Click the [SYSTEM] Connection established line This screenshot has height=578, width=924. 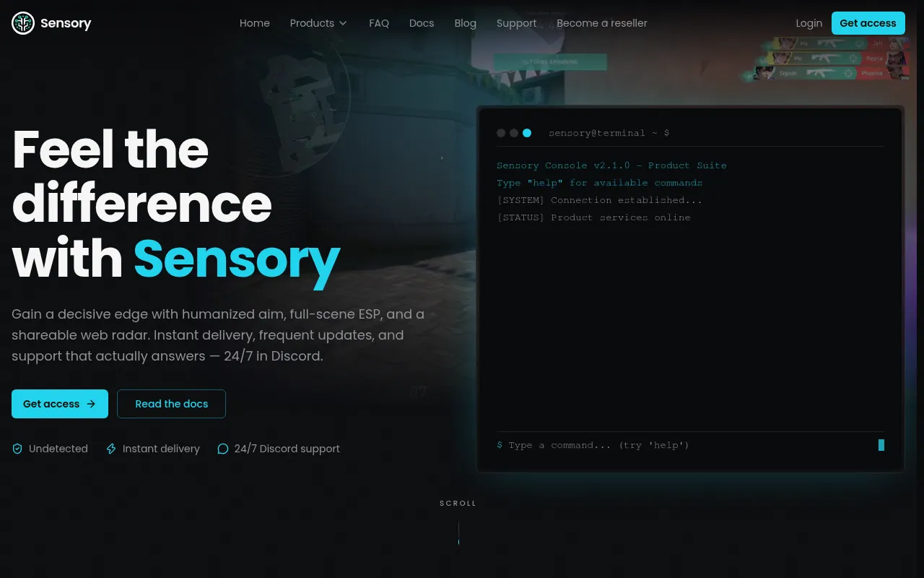pyautogui.click(x=600, y=200)
